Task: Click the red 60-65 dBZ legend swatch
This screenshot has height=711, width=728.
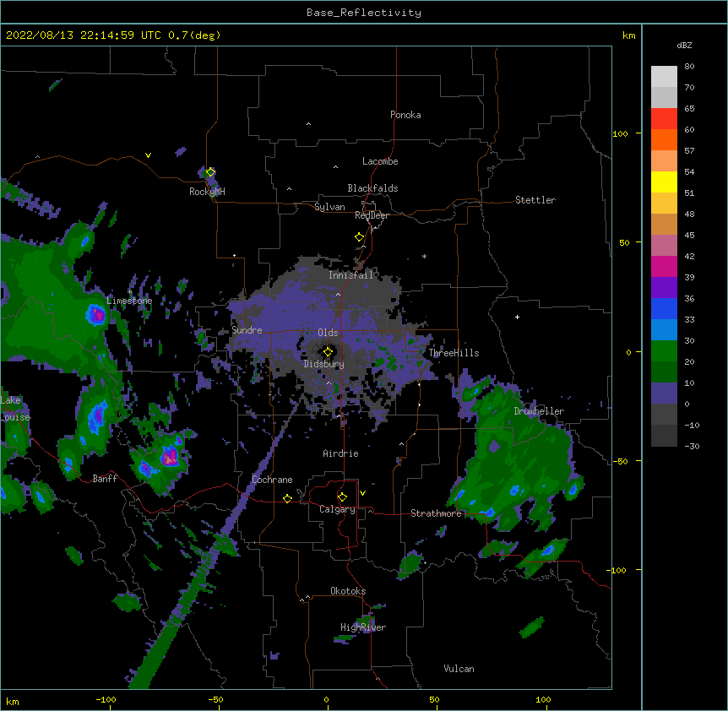Action: tap(664, 118)
